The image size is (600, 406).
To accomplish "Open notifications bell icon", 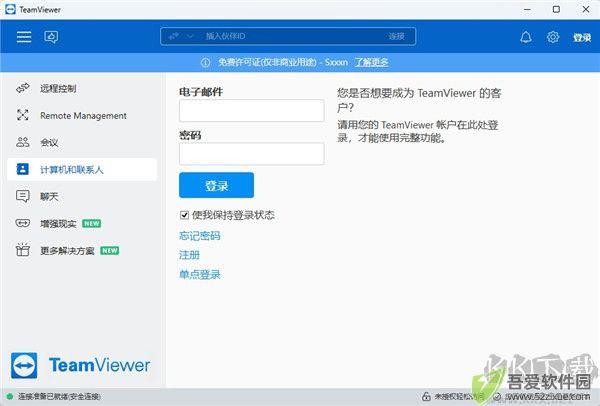I will (x=526, y=37).
